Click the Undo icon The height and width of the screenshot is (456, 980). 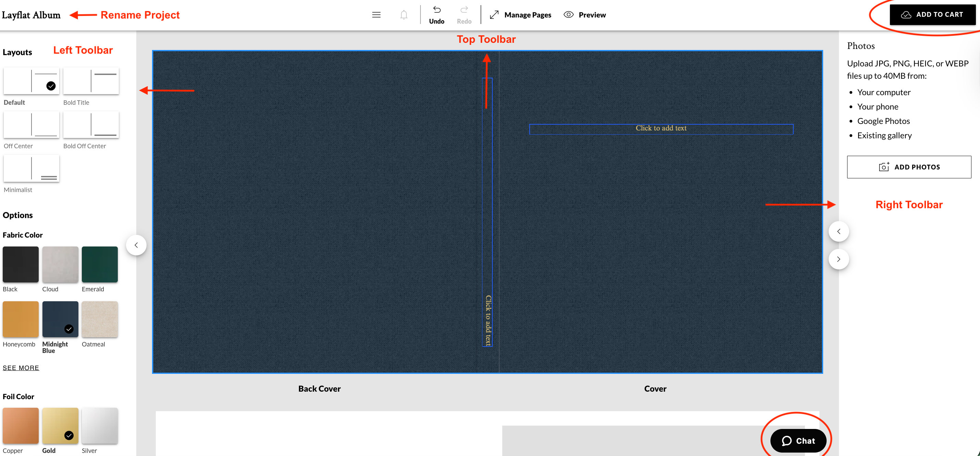pos(437,10)
